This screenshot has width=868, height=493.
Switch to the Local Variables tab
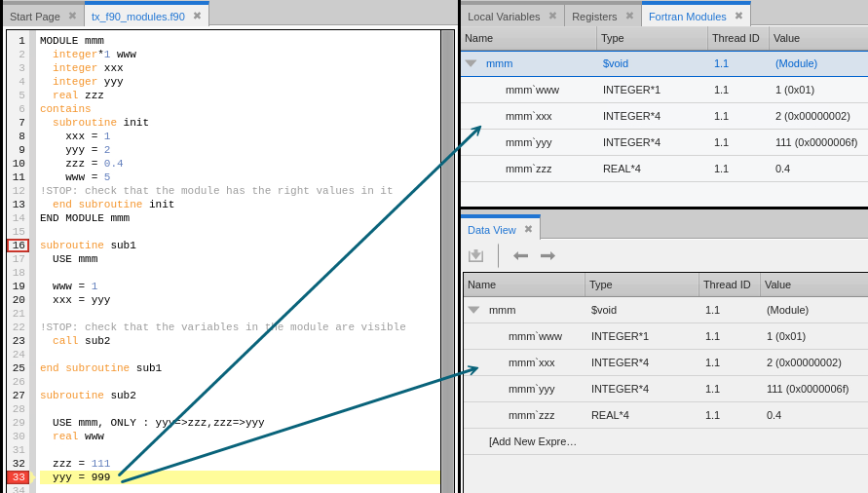(503, 16)
